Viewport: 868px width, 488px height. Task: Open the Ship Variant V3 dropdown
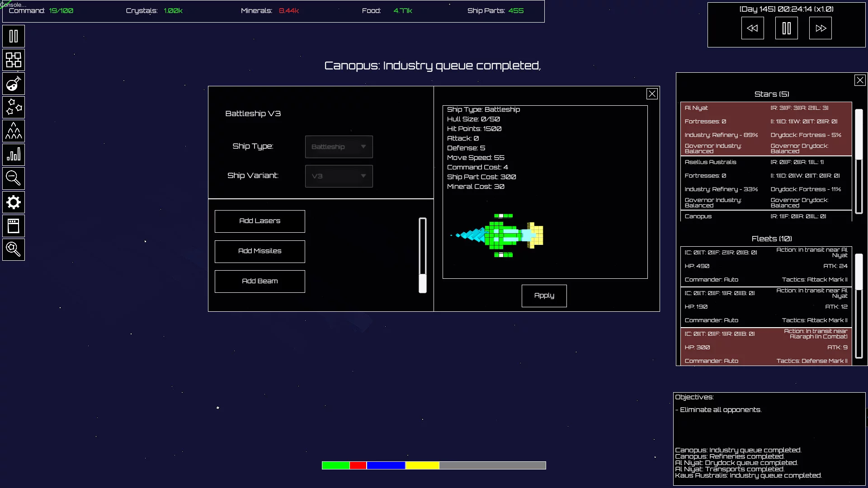(x=339, y=176)
